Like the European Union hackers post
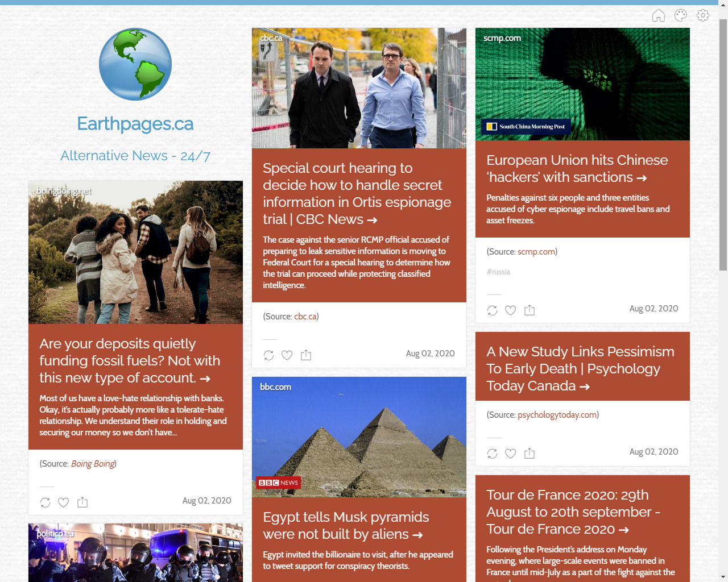This screenshot has height=582, width=728. pyautogui.click(x=511, y=310)
